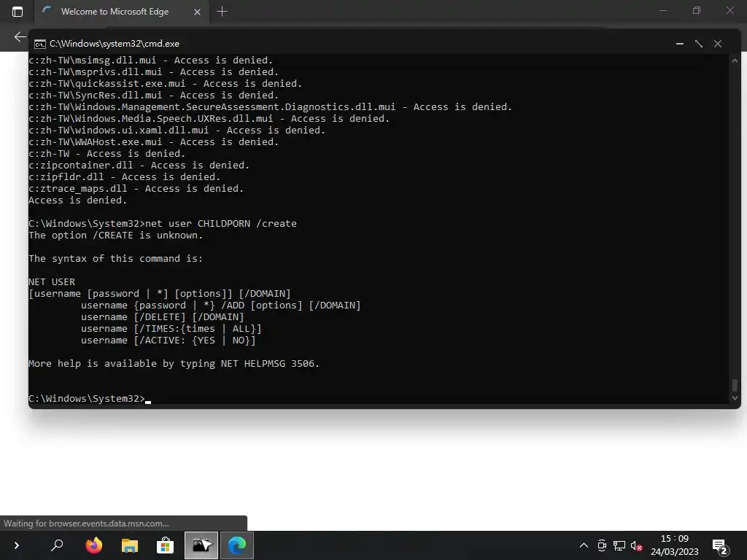Click the 'c:zh-TW\SyncRes.dll.mui' output line
Image resolution: width=747 pixels, height=560 pixels.
tap(153, 96)
